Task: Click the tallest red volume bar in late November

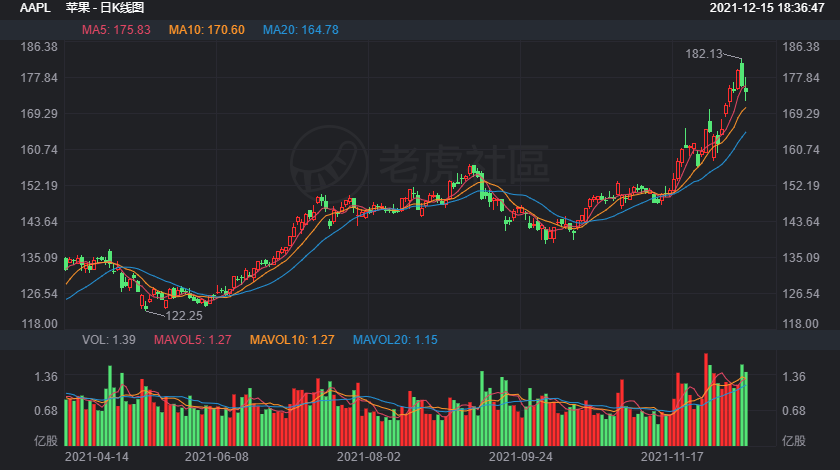Action: pyautogui.click(x=706, y=400)
